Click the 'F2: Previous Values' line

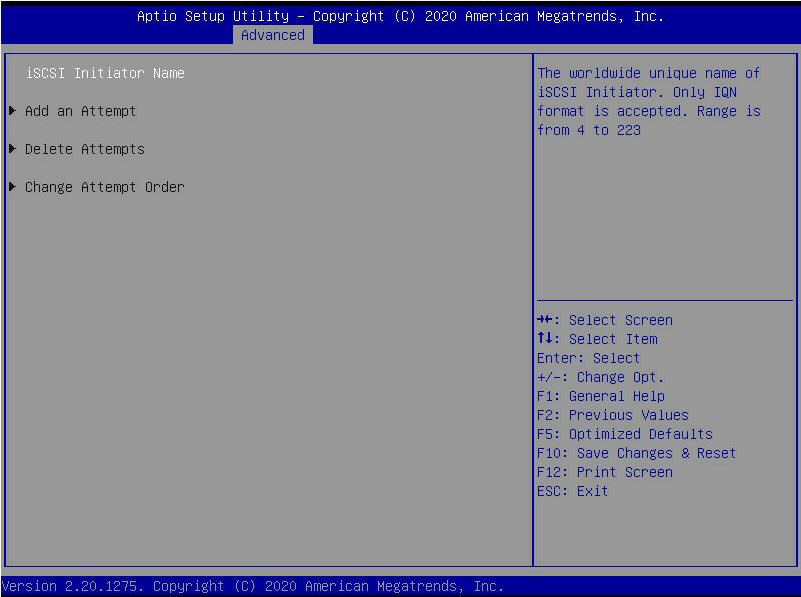point(612,415)
